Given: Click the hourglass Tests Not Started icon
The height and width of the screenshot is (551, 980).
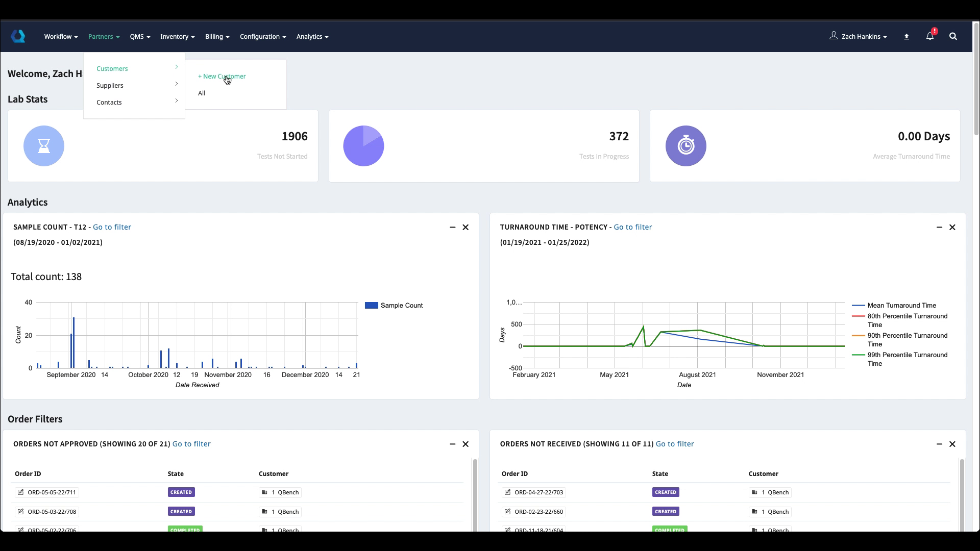Looking at the screenshot, I should (x=44, y=146).
